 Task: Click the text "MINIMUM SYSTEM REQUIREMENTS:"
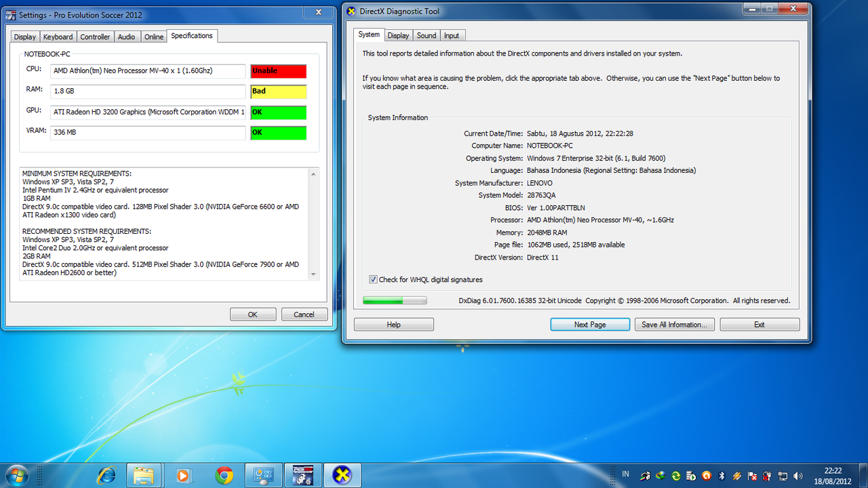pyautogui.click(x=77, y=174)
